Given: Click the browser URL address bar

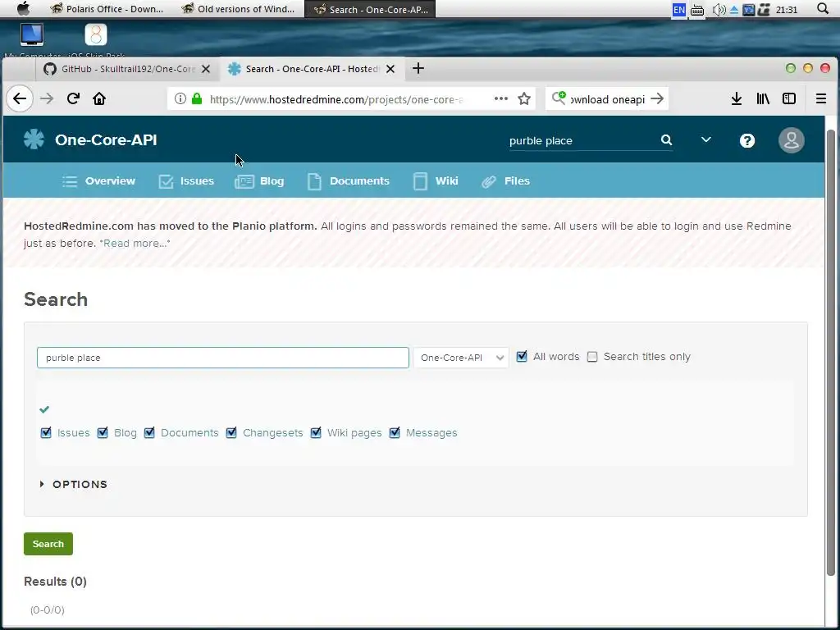Looking at the screenshot, I should point(337,99).
